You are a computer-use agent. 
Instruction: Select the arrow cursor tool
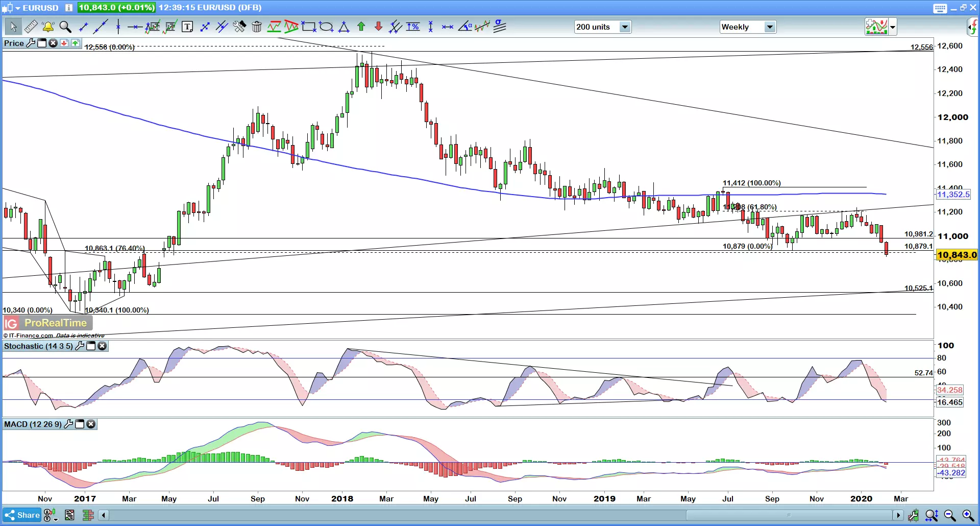coord(13,27)
